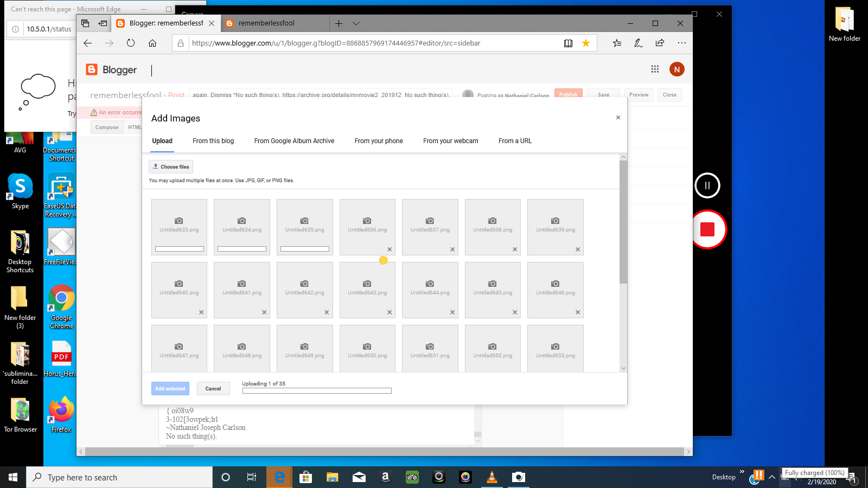Click the Choose files button
The width and height of the screenshot is (868, 488).
[170, 166]
